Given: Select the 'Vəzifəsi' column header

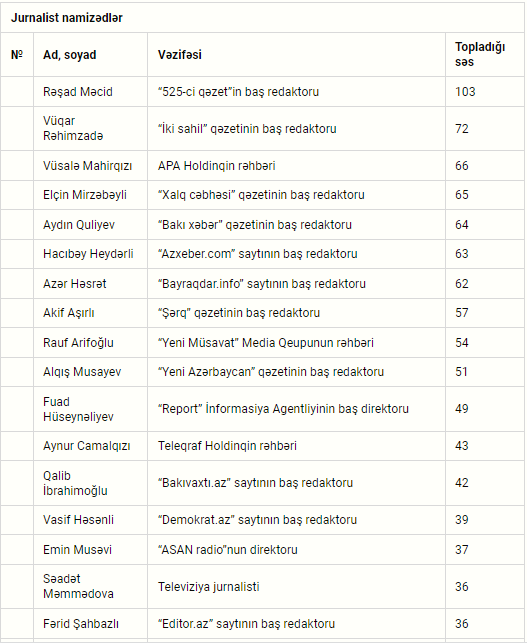Looking at the screenshot, I should [x=180, y=55].
